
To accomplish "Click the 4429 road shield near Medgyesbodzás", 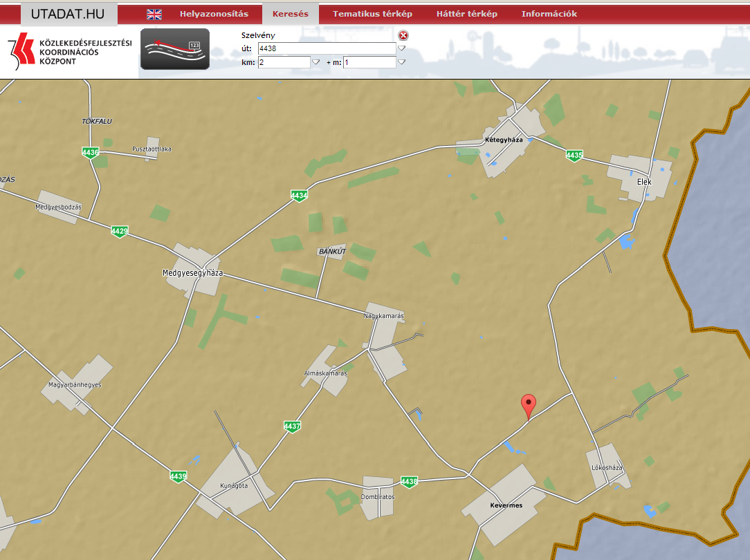I will [119, 231].
